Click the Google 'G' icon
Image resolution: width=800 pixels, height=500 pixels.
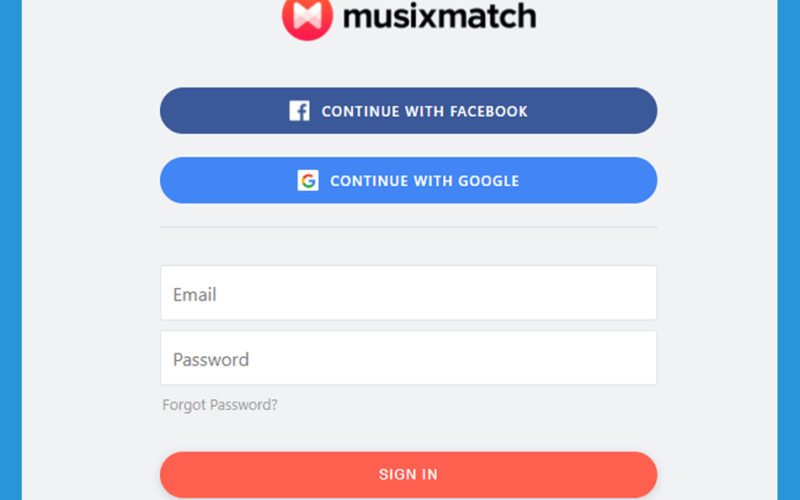click(x=308, y=181)
